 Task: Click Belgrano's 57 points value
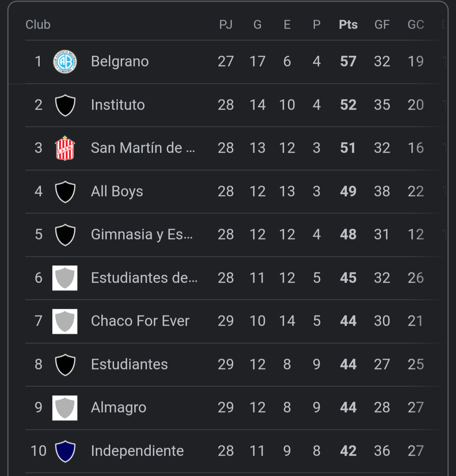coord(348,62)
